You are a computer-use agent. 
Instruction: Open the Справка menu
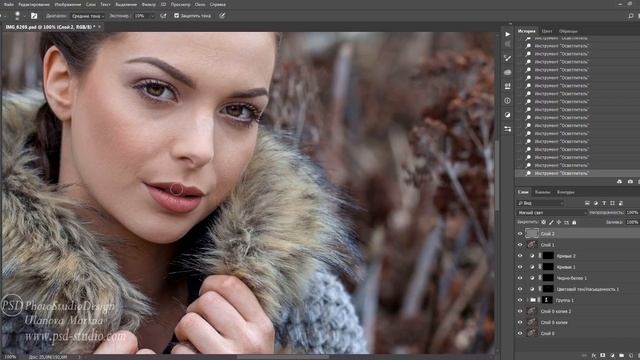(x=218, y=4)
